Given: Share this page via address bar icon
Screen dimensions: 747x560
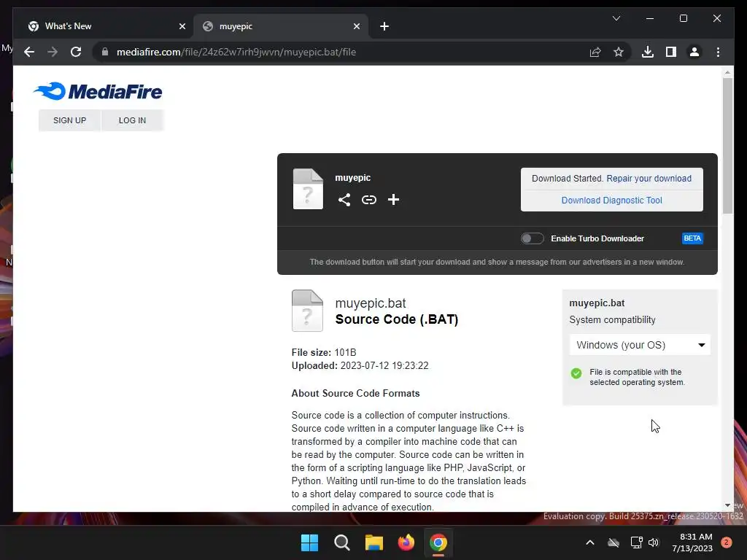Looking at the screenshot, I should (x=595, y=52).
